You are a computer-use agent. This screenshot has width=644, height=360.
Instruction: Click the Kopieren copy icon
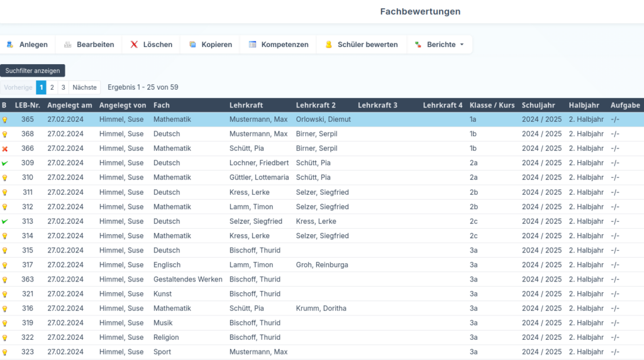pyautogui.click(x=192, y=45)
